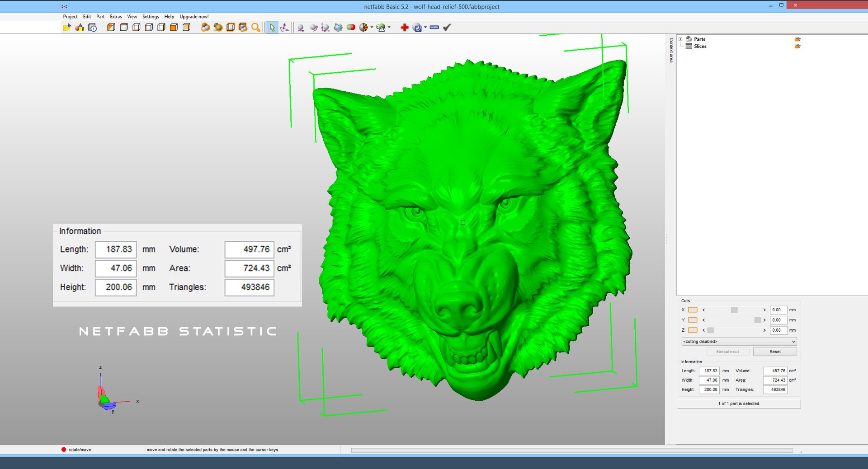Click the Z cut slider right arrow
Image resolution: width=868 pixels, height=469 pixels.
(764, 330)
